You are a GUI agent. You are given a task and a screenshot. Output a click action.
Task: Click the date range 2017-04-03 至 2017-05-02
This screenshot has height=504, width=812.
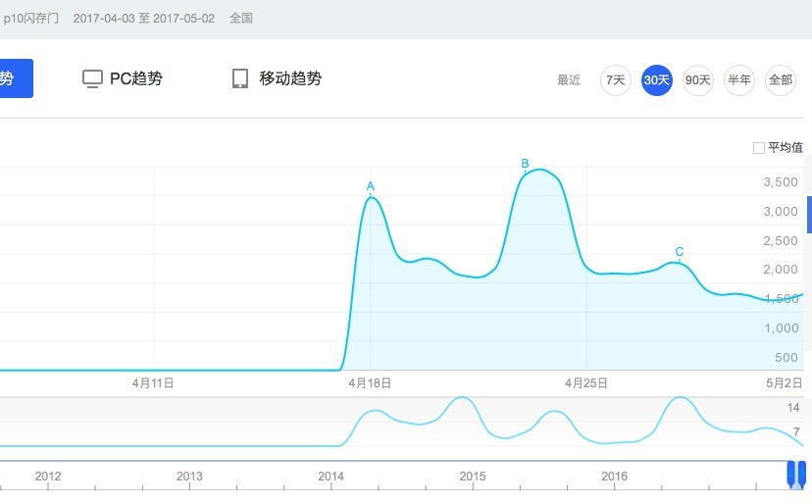pyautogui.click(x=144, y=19)
